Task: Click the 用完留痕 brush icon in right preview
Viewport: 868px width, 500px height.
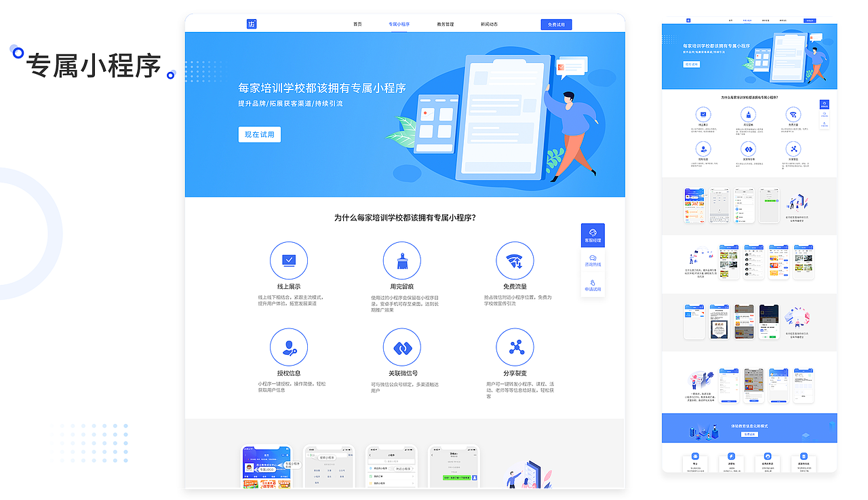Action: tap(749, 114)
